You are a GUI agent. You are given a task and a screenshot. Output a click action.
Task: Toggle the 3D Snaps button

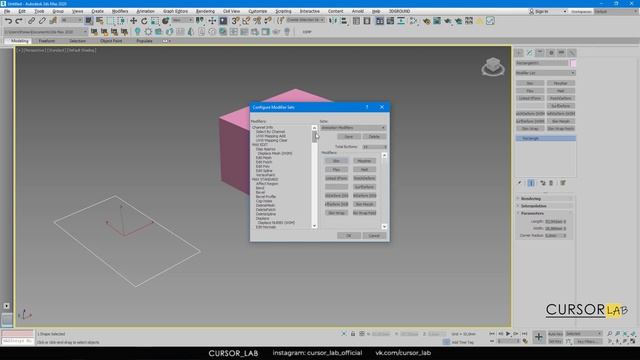(x=236, y=21)
